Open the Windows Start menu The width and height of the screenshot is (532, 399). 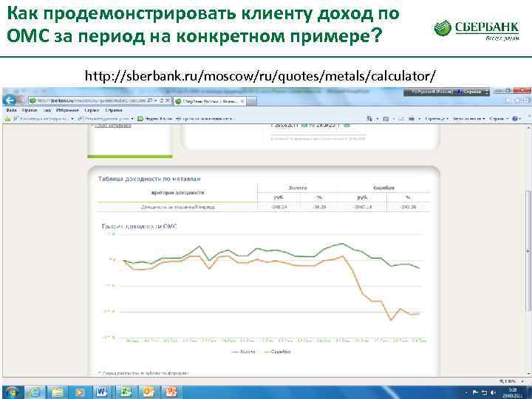pos(11,392)
